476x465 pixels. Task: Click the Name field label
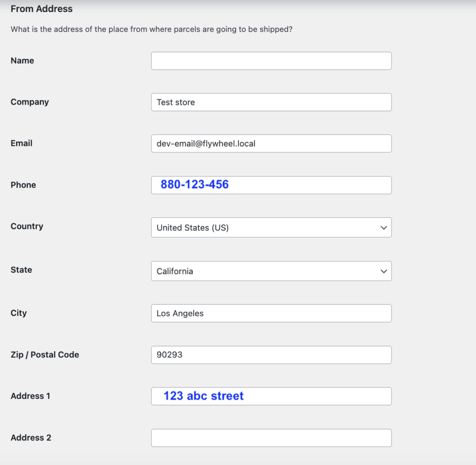click(x=22, y=61)
